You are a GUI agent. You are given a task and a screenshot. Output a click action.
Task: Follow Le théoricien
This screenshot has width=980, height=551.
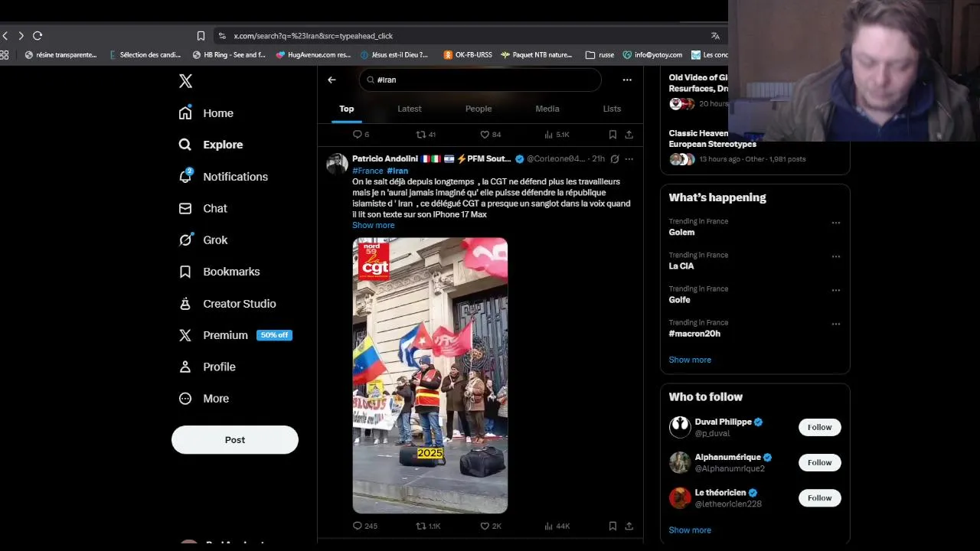(819, 497)
